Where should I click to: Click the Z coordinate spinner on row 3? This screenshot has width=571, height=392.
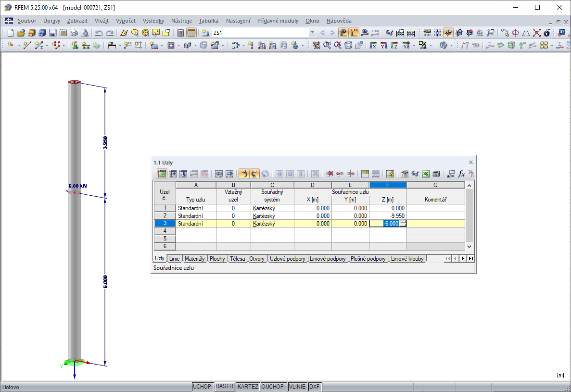point(403,224)
